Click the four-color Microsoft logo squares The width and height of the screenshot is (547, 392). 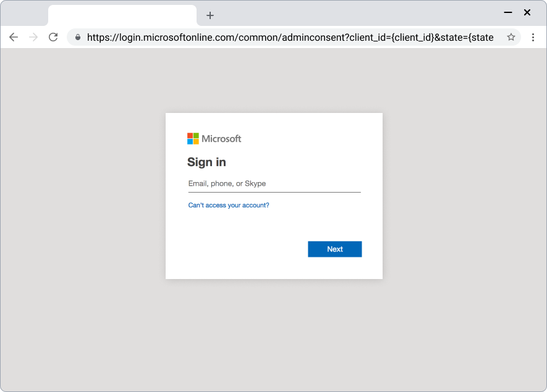tap(193, 139)
